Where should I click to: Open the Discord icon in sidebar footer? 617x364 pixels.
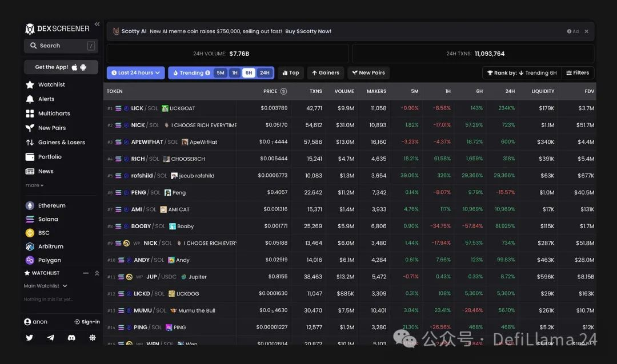click(71, 338)
